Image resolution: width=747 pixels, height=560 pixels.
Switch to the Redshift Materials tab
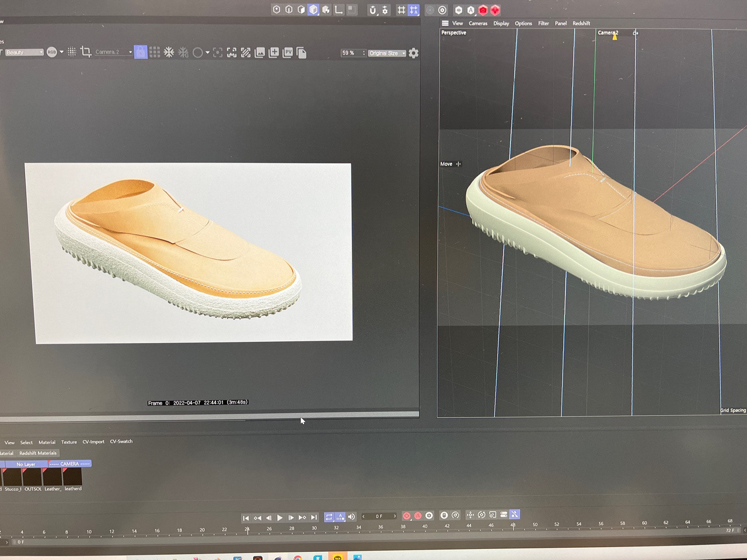[37, 453]
